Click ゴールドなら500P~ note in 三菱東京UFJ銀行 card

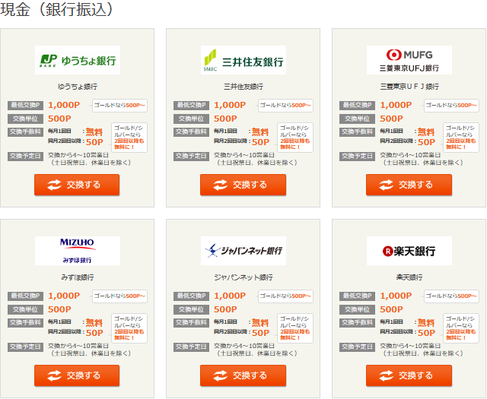tap(452, 105)
